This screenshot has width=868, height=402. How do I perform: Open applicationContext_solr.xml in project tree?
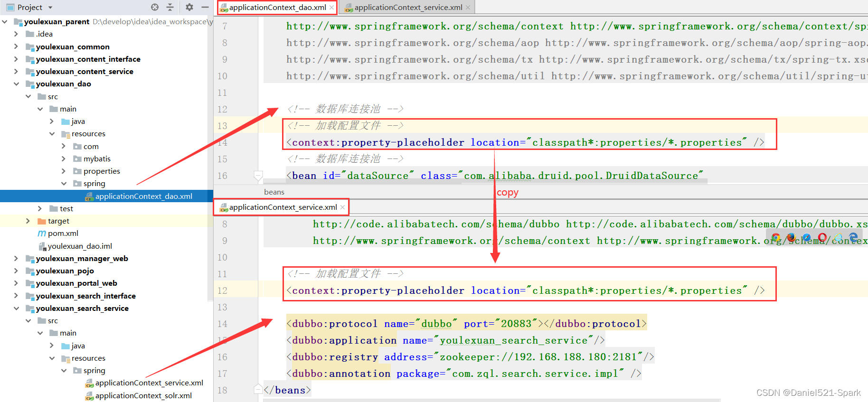click(143, 395)
